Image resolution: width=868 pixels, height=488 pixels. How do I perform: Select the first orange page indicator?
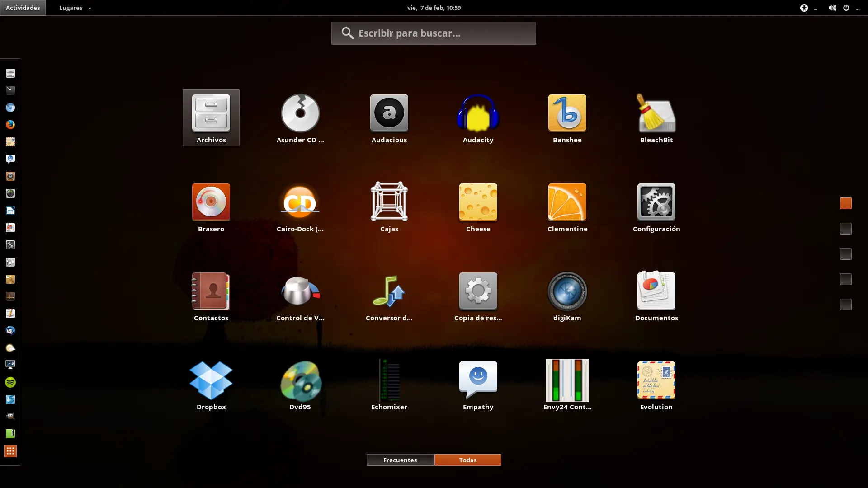click(x=846, y=203)
